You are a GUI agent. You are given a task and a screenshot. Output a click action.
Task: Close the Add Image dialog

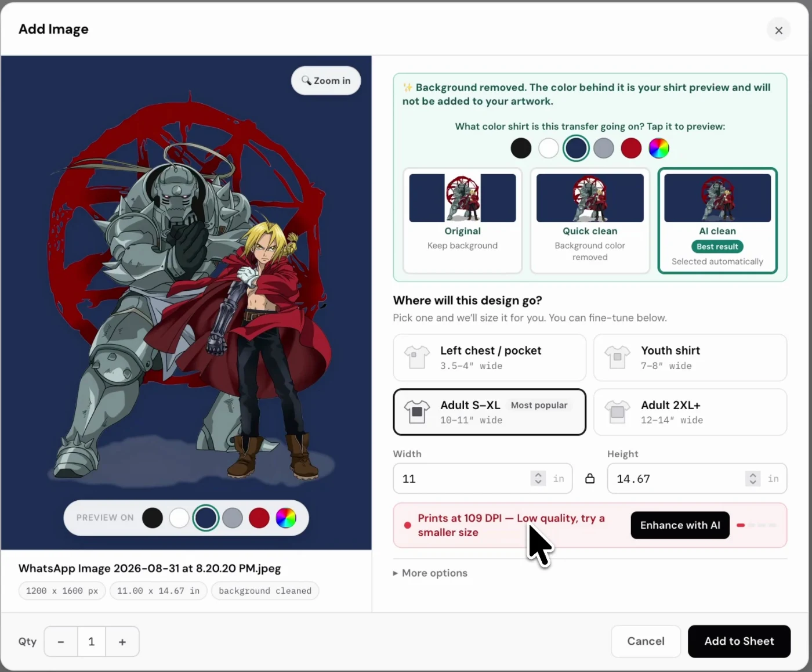(x=779, y=30)
